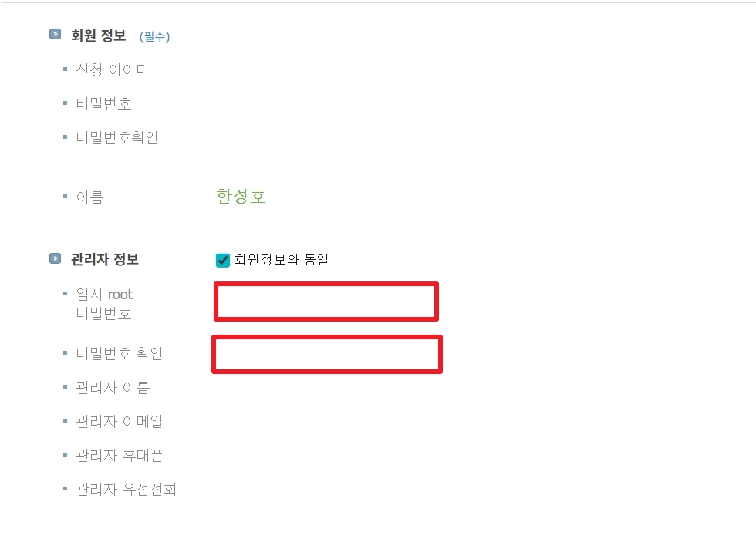
Task: Select the 관리자 유선전화 label
Action: tap(127, 489)
